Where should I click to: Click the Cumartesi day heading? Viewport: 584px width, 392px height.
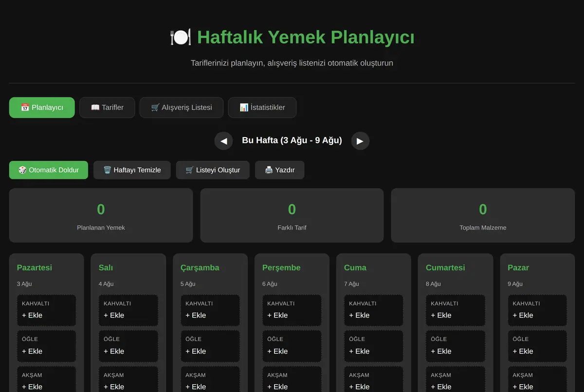pos(445,267)
